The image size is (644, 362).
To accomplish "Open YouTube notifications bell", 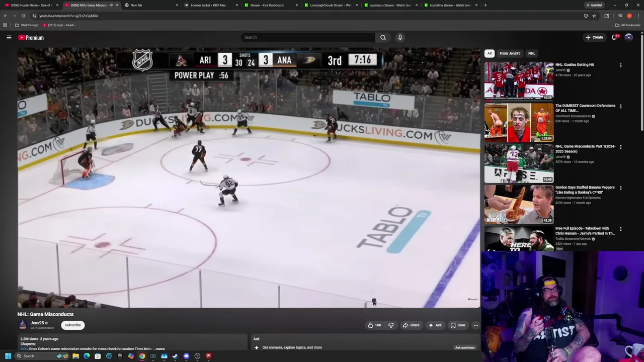I will point(614,37).
